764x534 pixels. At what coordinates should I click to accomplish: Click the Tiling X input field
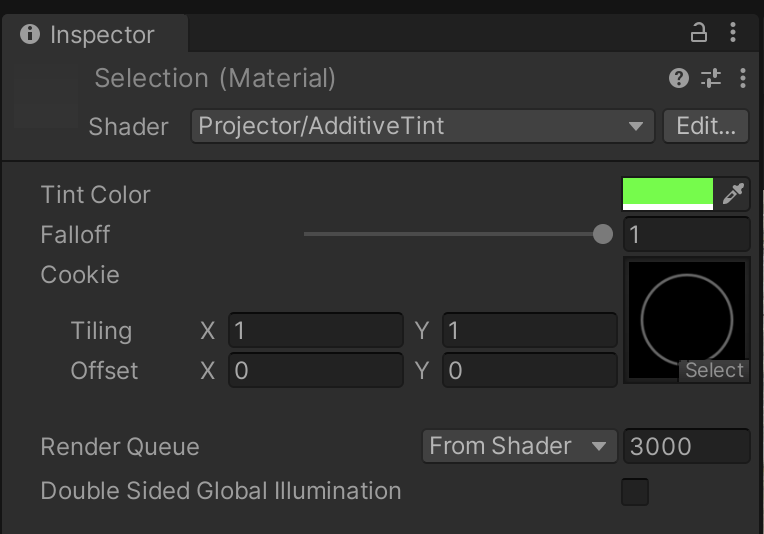(x=315, y=331)
